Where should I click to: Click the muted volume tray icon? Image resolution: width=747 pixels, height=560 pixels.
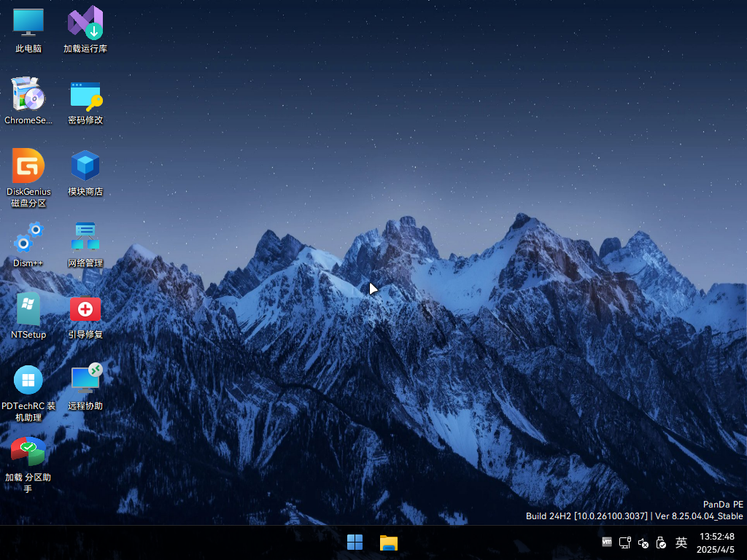[643, 542]
